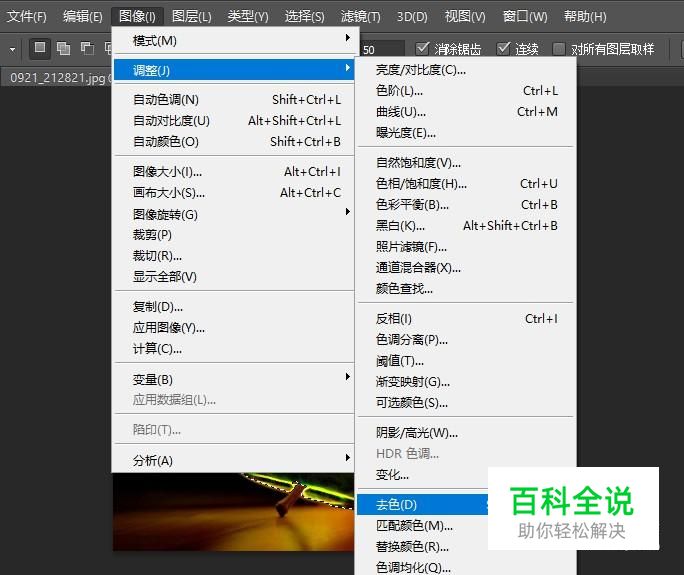Click the image canvas showing the glowing leaf
Image resolution: width=684 pixels, height=575 pixels.
(x=233, y=511)
